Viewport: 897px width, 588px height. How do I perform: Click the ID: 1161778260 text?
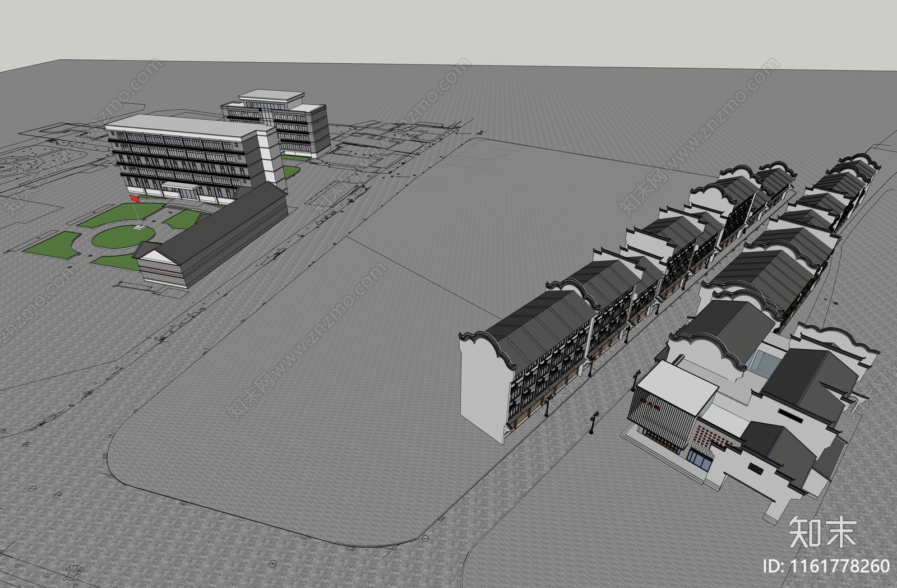[827, 566]
